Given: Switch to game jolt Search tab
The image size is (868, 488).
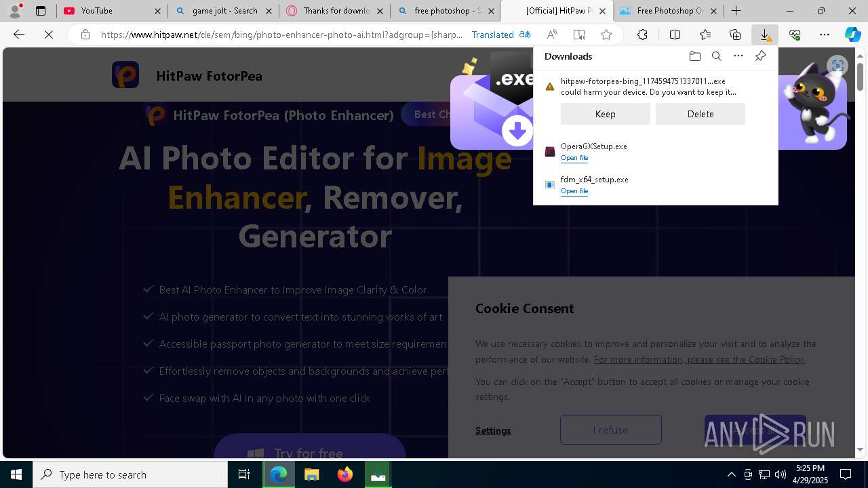Looking at the screenshot, I should (x=223, y=11).
